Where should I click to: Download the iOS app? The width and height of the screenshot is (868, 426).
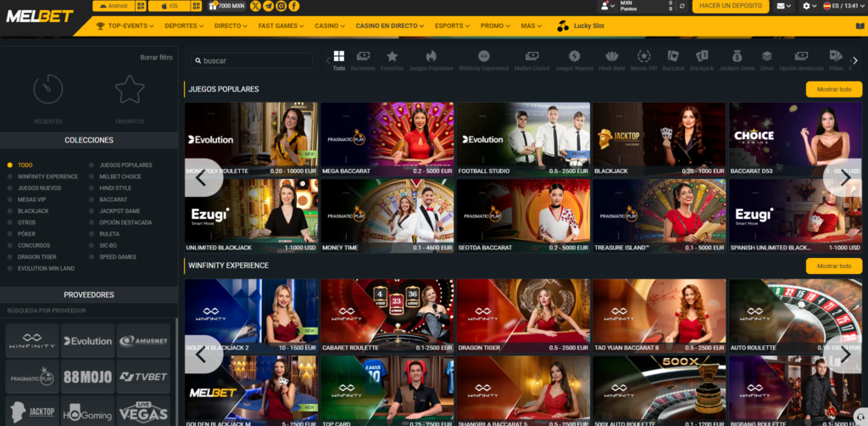170,6
